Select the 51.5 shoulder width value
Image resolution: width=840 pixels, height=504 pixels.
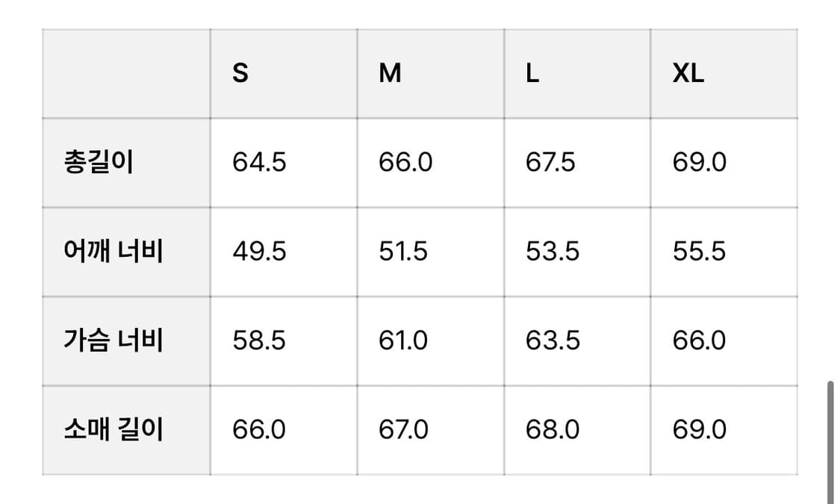tap(403, 252)
